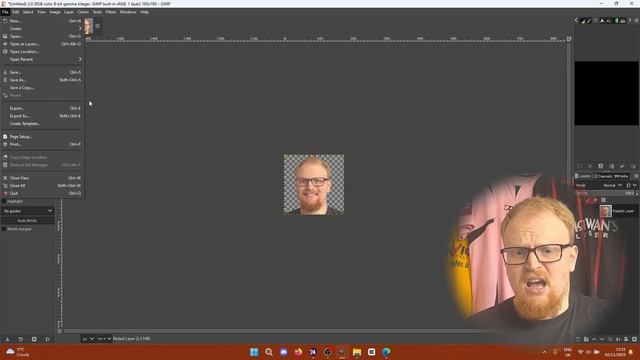The height and width of the screenshot is (360, 640).
Task: Open File Explorer from the taskbar
Action: point(357,352)
